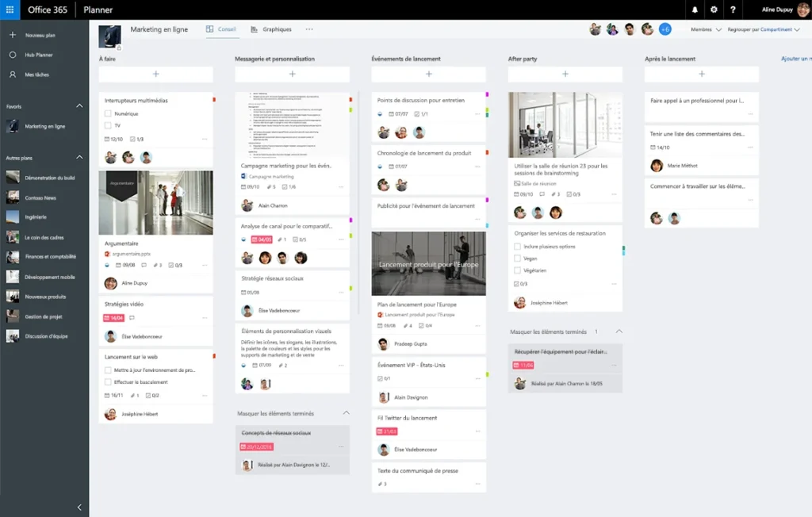
Task: Mark Points de discussion pour entretien complete
Action: pyautogui.click(x=380, y=114)
